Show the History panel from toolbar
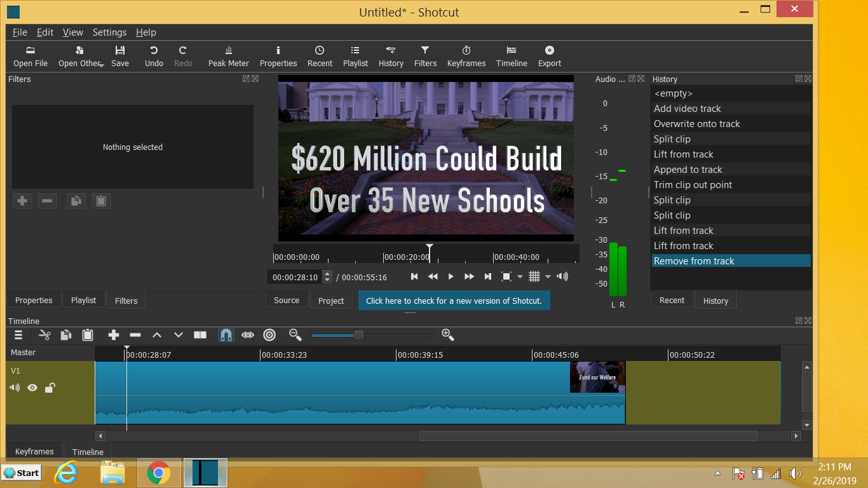 click(391, 56)
